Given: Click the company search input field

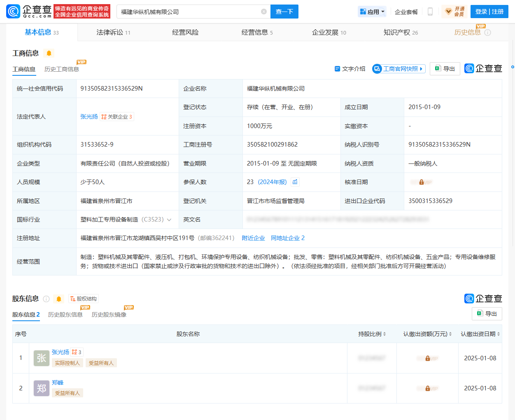Looking at the screenshot, I should click(189, 12).
